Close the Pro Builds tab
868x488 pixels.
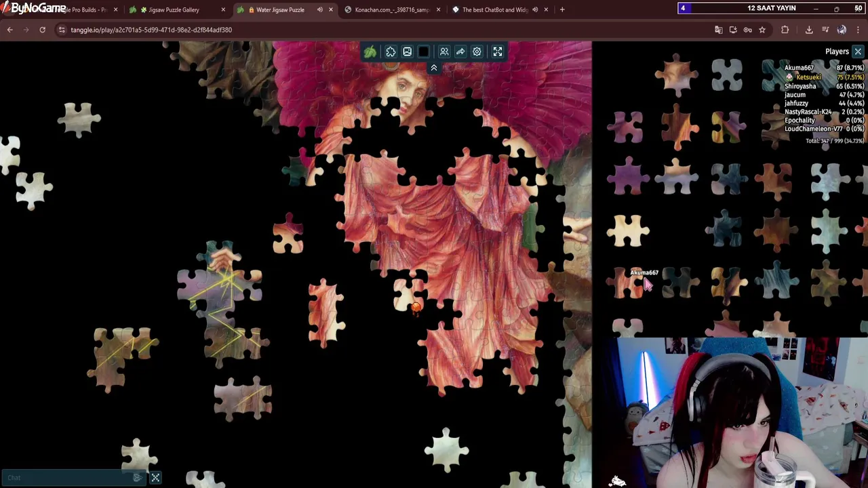pyautogui.click(x=115, y=9)
